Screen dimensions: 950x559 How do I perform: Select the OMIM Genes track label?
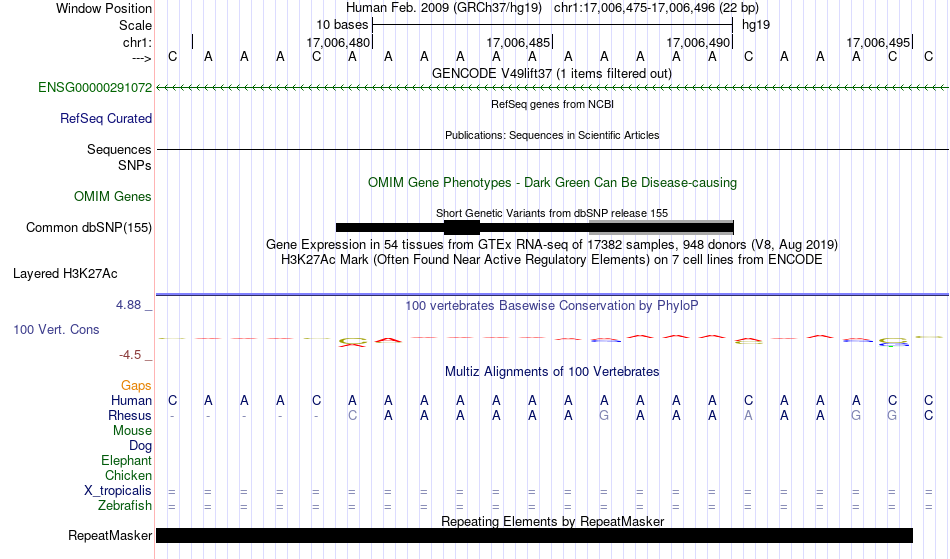point(113,197)
